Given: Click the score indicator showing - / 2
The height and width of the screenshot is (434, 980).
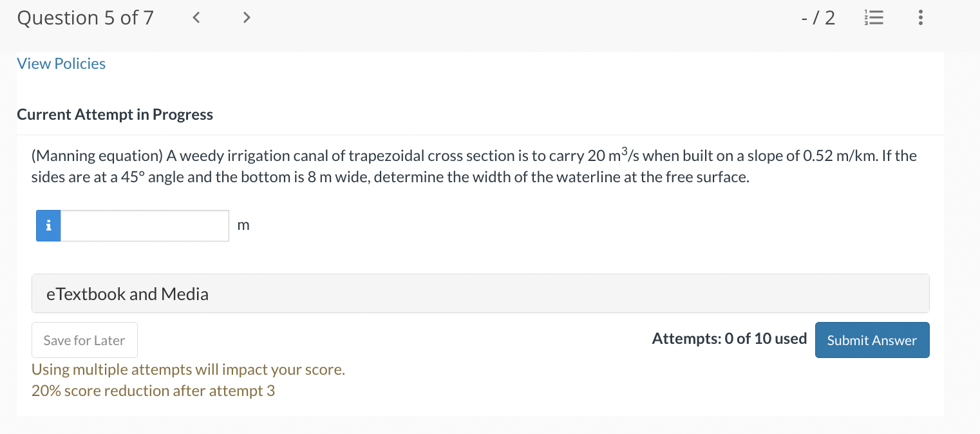Looking at the screenshot, I should pos(818,17).
